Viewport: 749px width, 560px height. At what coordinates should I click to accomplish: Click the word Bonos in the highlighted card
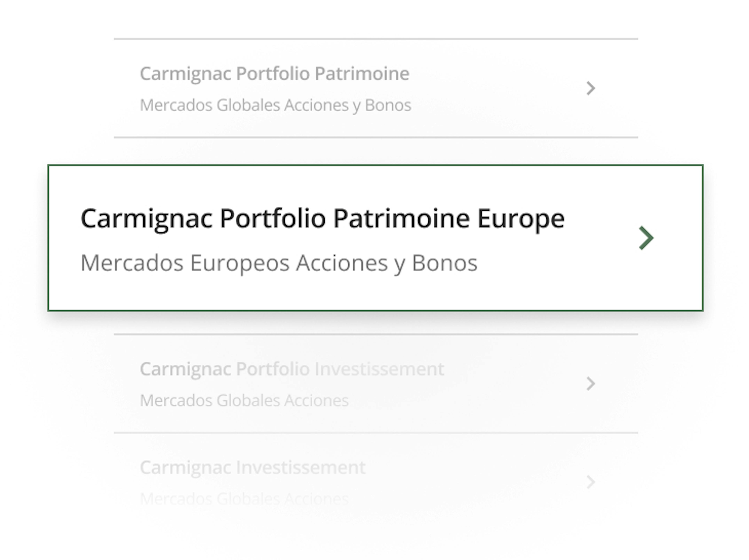444,263
